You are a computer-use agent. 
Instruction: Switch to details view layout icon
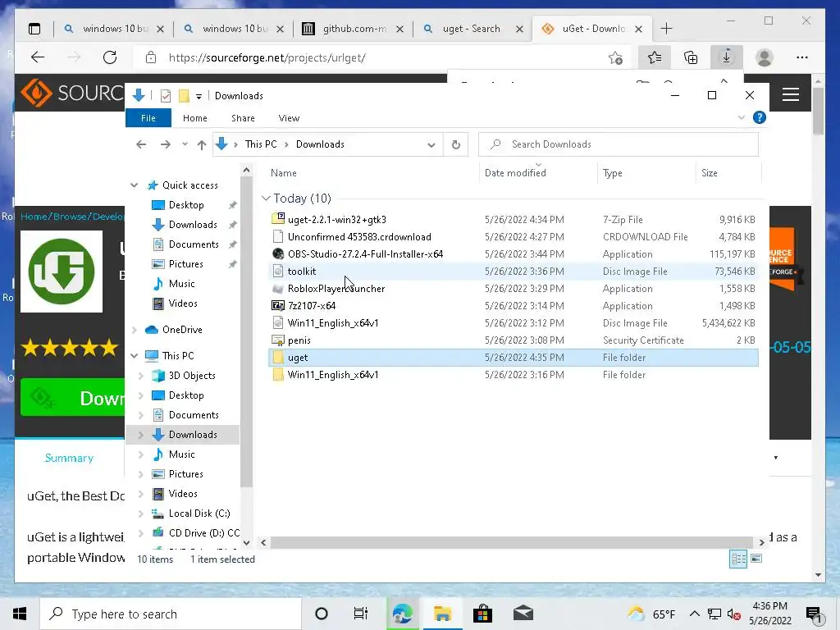(x=738, y=559)
